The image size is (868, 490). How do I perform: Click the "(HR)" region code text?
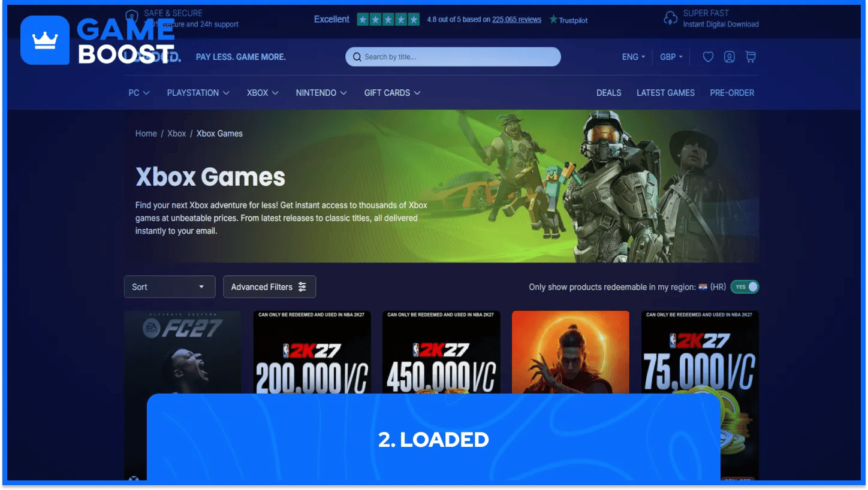tap(718, 287)
